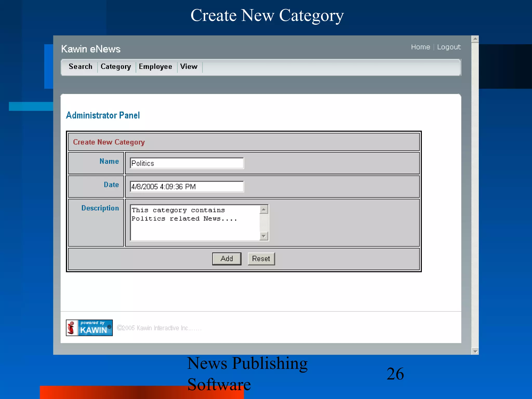Click the Name field label
Image resolution: width=532 pixels, height=399 pixels.
[x=109, y=161]
